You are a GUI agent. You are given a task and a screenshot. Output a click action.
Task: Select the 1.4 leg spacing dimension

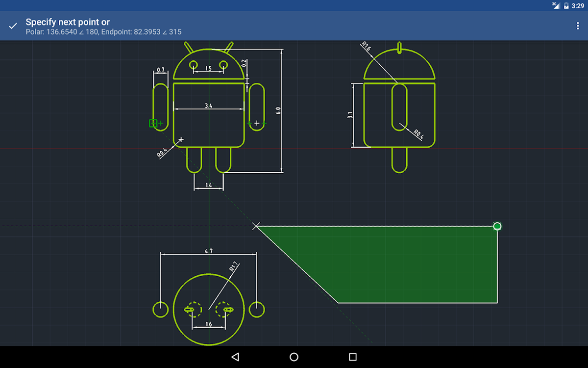pos(208,185)
